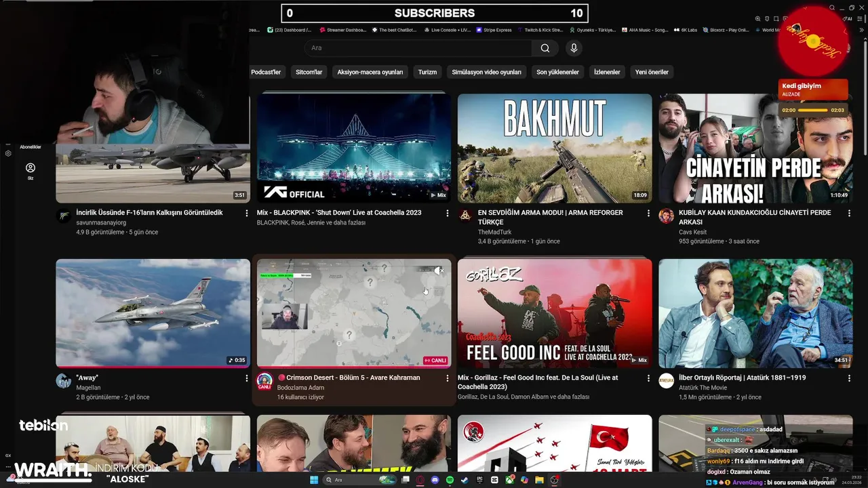Open Magellan channel avatar
This screenshot has height=488, width=868.
(x=64, y=381)
